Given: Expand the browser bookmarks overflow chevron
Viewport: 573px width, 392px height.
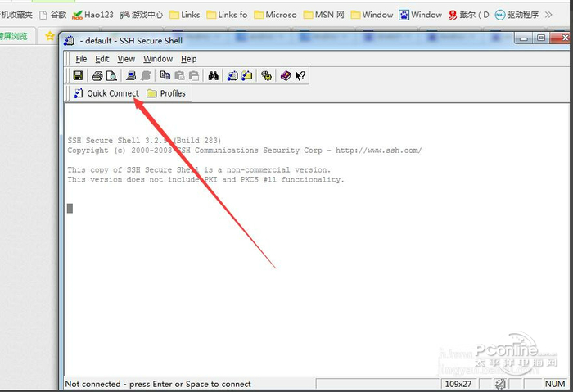Looking at the screenshot, I should [x=548, y=15].
